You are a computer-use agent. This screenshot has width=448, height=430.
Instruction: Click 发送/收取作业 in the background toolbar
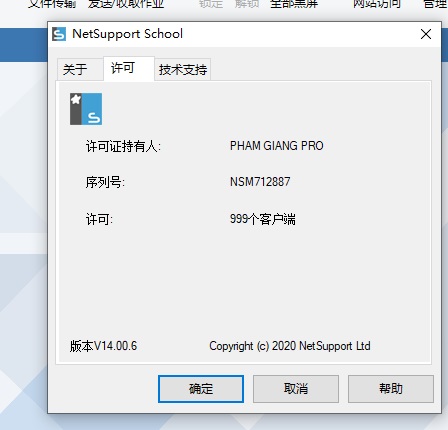(126, 4)
